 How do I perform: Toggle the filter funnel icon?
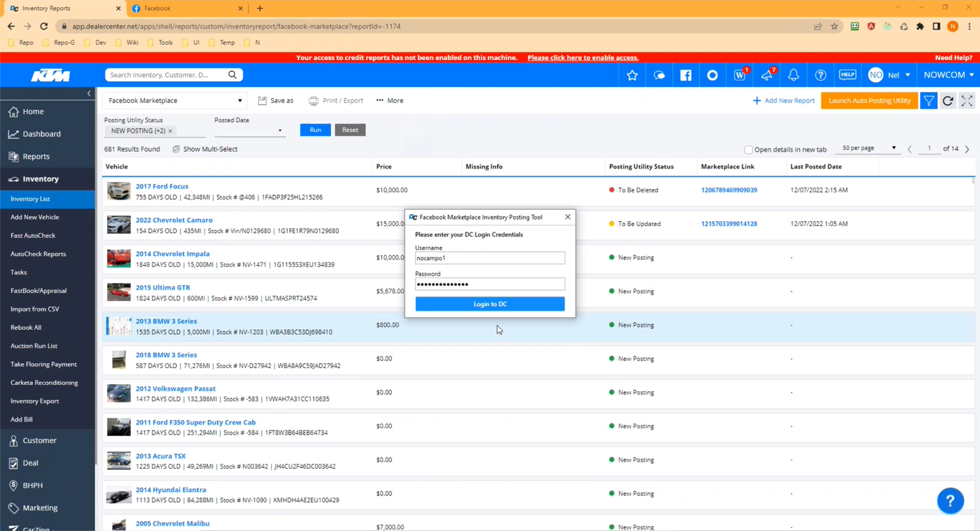(x=929, y=100)
